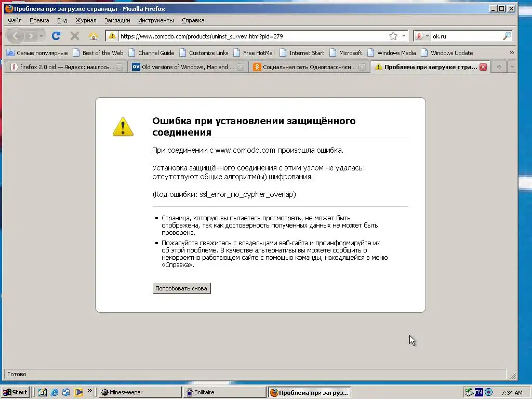Close the Yandex firefox 2.0 old tab
532x399 pixels.
pyautogui.click(x=119, y=67)
